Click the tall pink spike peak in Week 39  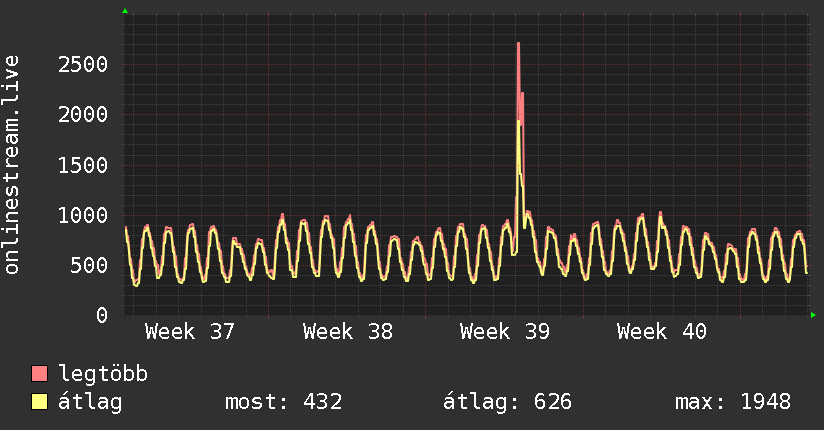click(x=518, y=44)
